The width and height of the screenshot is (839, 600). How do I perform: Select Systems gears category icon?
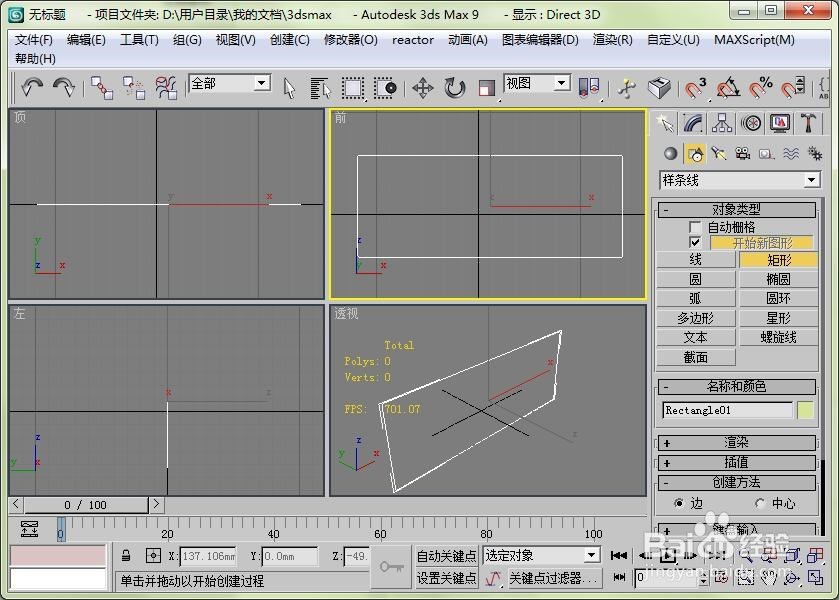point(815,154)
